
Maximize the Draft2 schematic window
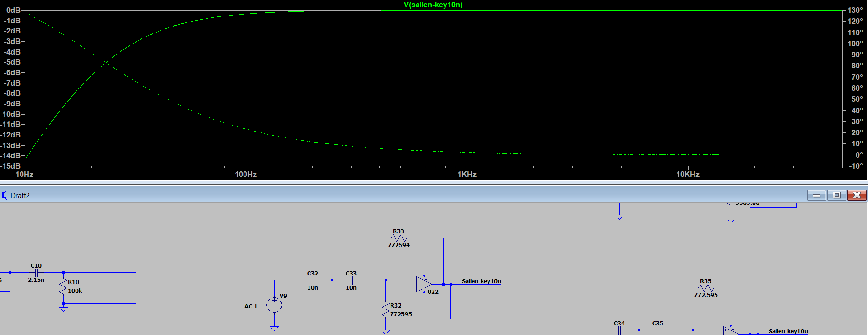pyautogui.click(x=836, y=195)
